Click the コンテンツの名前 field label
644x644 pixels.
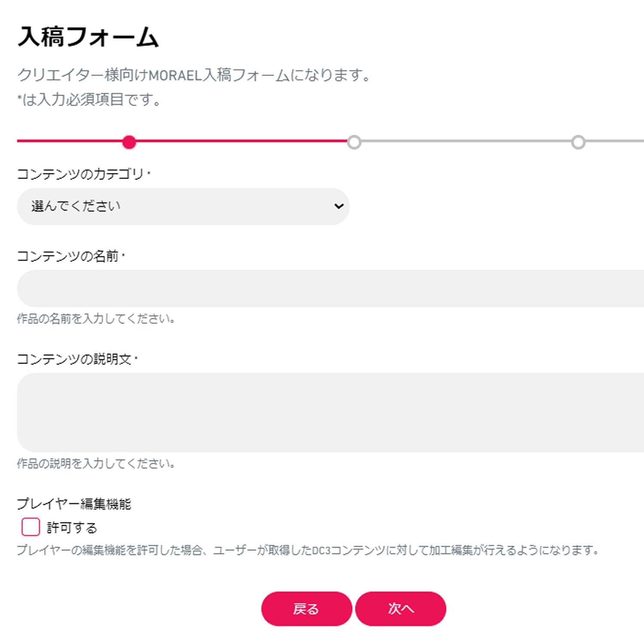tap(68, 256)
